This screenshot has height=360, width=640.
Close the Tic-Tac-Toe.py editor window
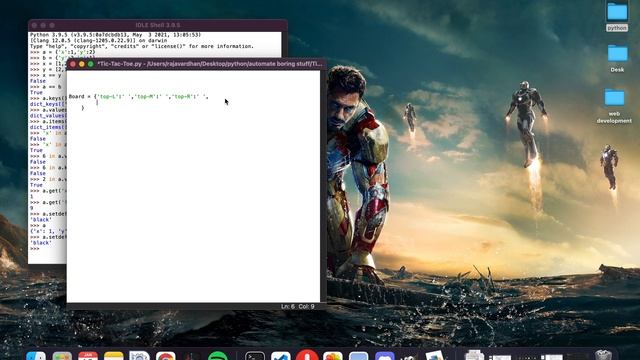pyautogui.click(x=73, y=64)
